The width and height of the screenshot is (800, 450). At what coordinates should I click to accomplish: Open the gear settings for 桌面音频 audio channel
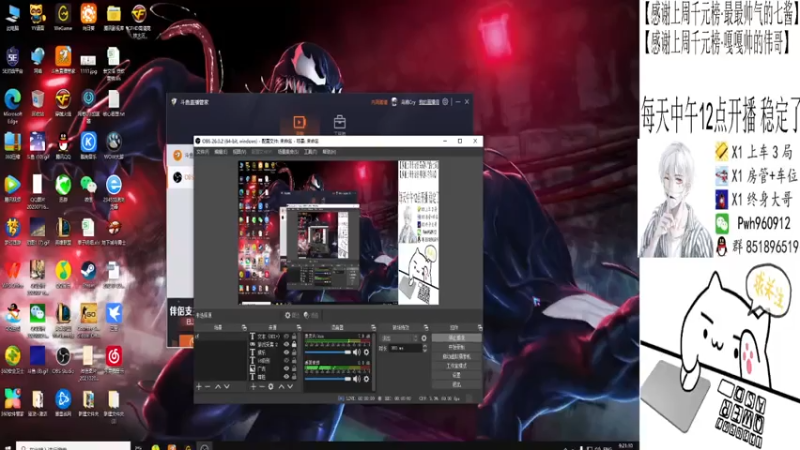[x=366, y=379]
